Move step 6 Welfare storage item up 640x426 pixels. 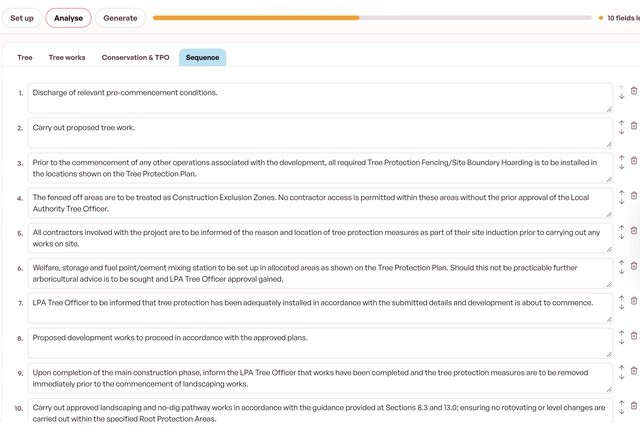(x=621, y=262)
